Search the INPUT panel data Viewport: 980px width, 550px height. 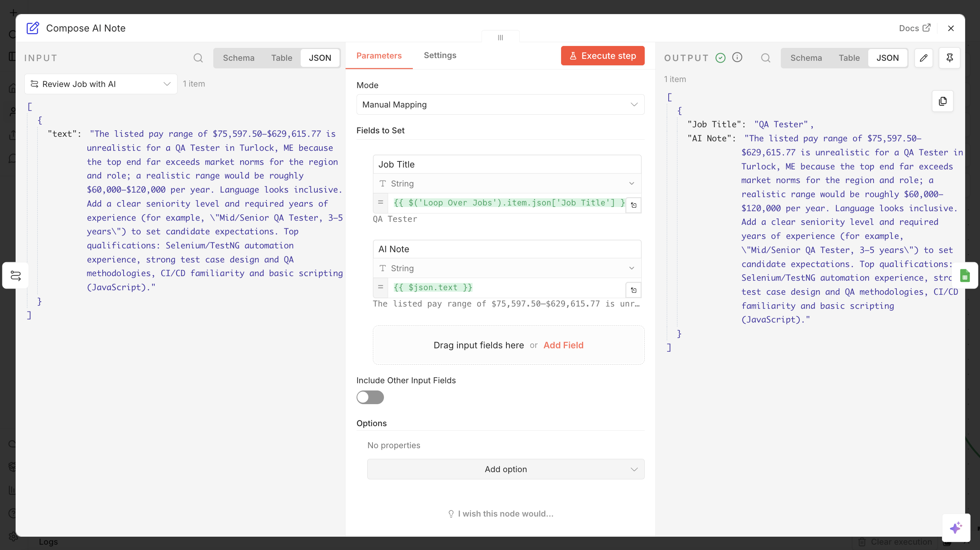(198, 58)
